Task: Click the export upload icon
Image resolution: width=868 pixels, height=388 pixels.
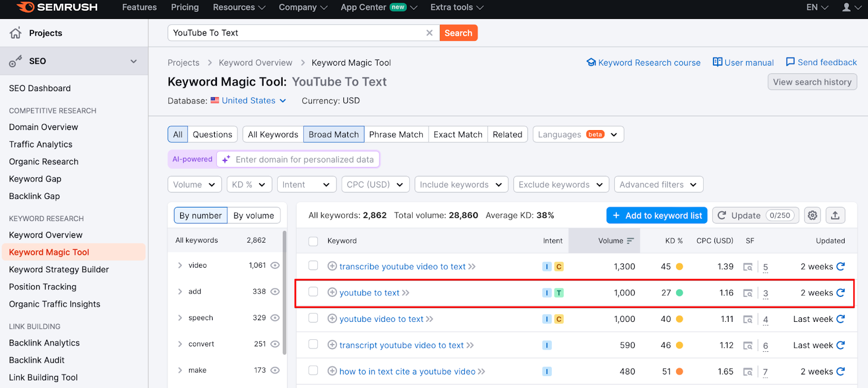Action: pyautogui.click(x=835, y=216)
